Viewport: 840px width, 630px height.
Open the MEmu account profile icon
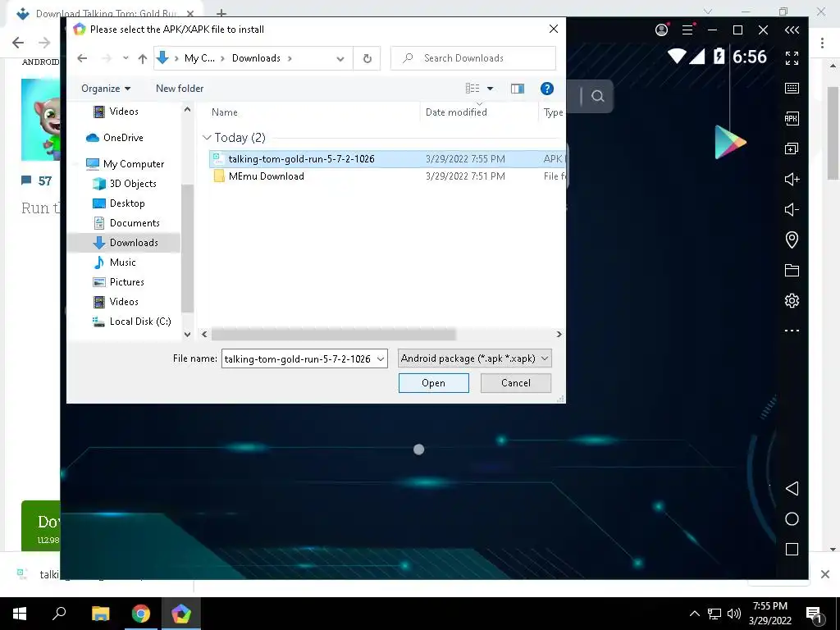(x=662, y=30)
